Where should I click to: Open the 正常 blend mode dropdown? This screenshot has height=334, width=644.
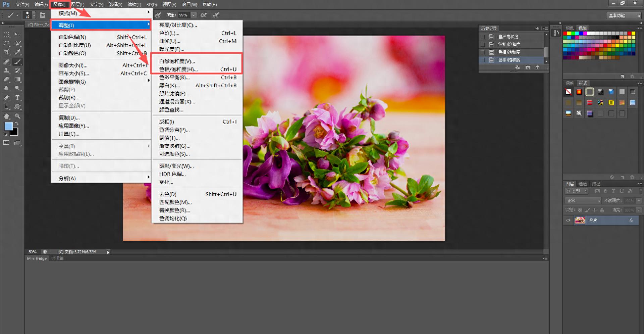583,200
